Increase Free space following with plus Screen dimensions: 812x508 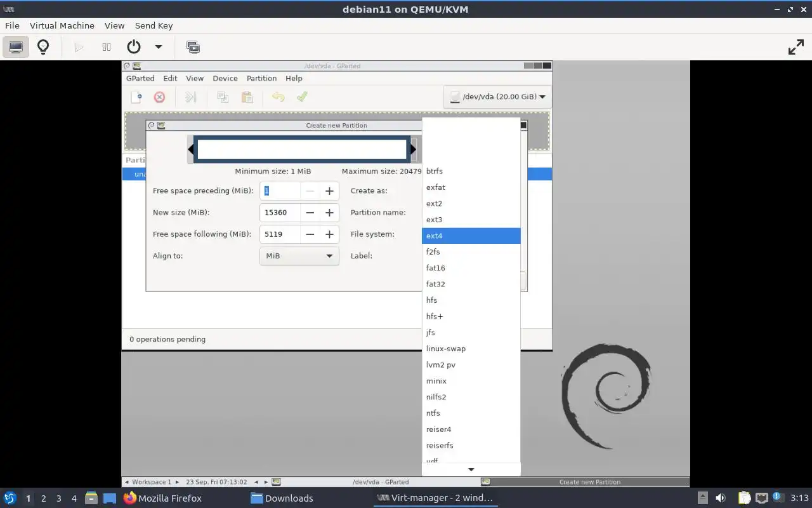click(329, 234)
